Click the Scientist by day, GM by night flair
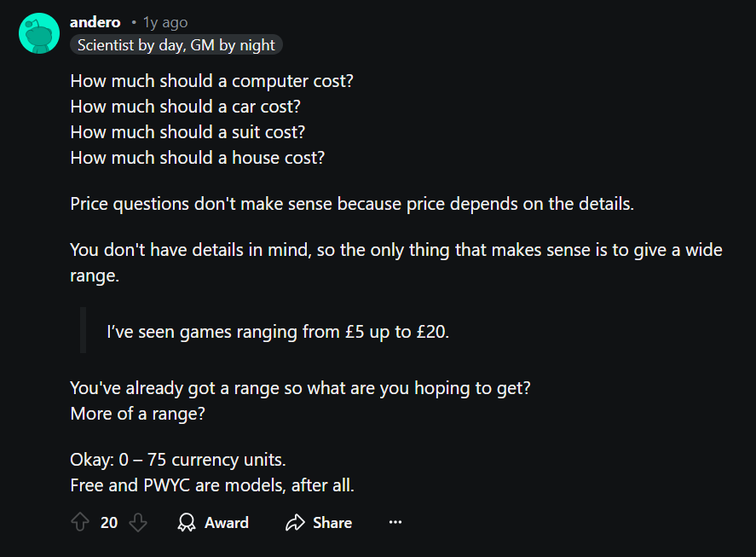Viewport: 756px width, 557px height. 176,45
